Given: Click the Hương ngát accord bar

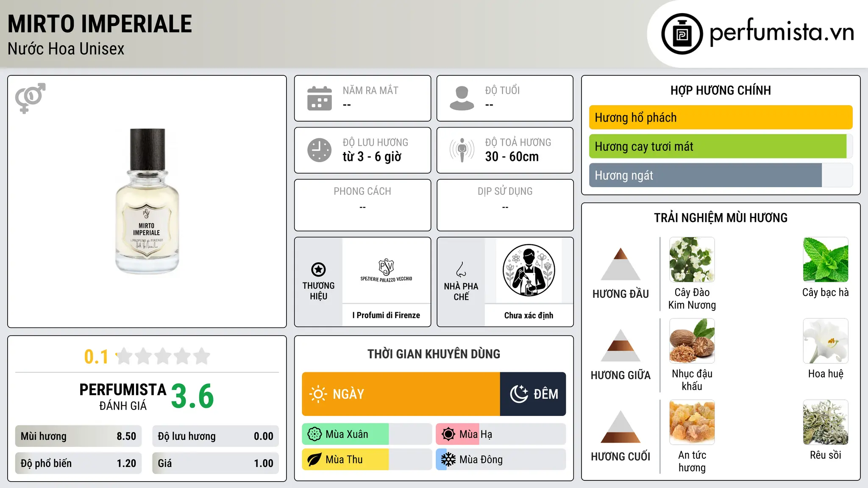Looking at the screenshot, I should [x=721, y=175].
